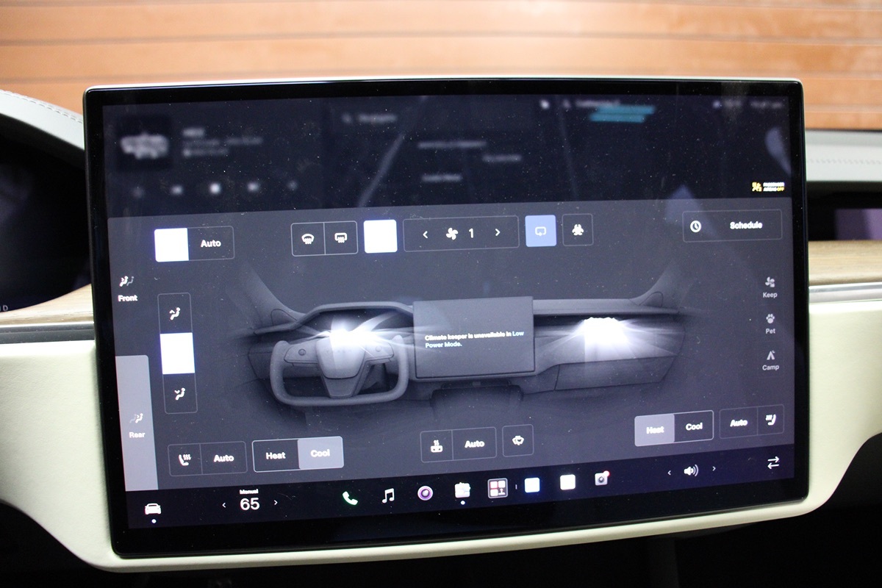Tap the driver seat heater icon

coord(185,459)
